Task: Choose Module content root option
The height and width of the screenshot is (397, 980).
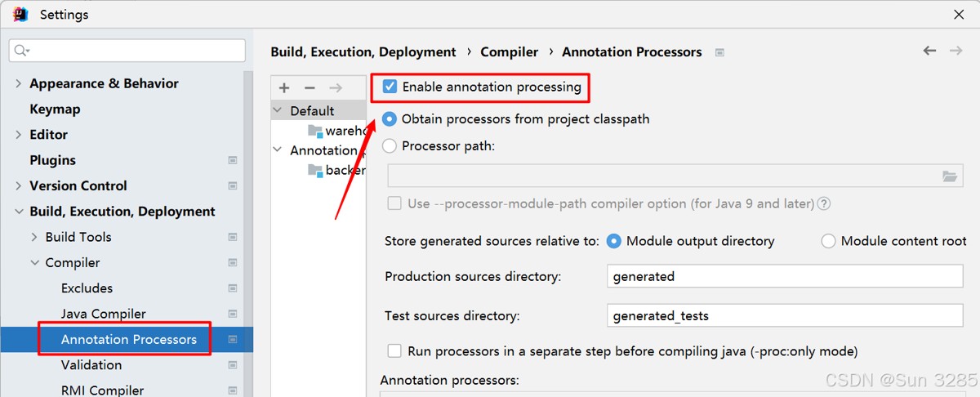Action: pos(829,242)
